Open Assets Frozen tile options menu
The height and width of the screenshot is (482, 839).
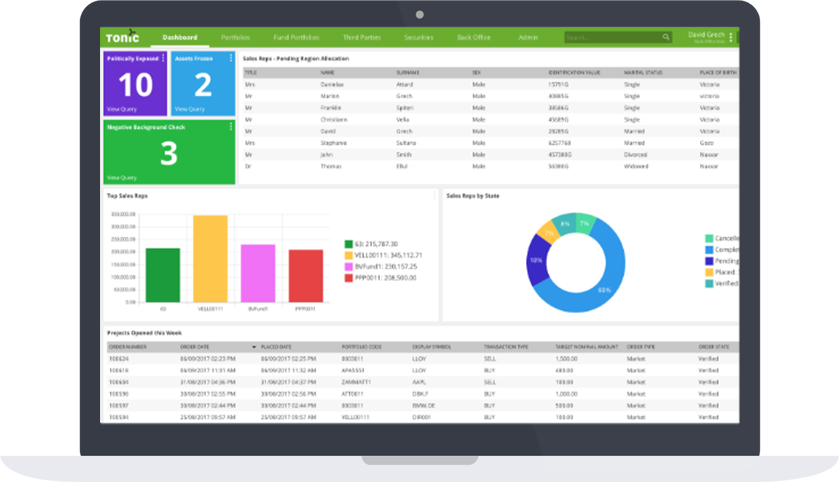[x=231, y=58]
